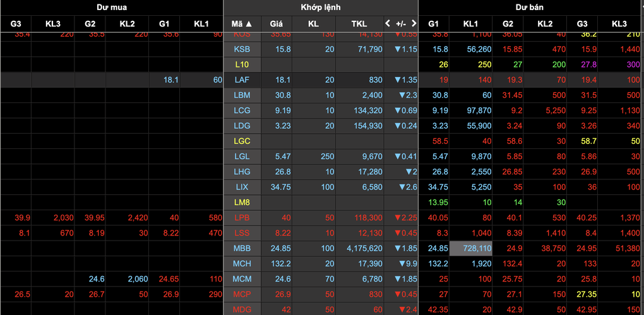
Task: Open the L10 stock symbol
Action: (x=242, y=64)
